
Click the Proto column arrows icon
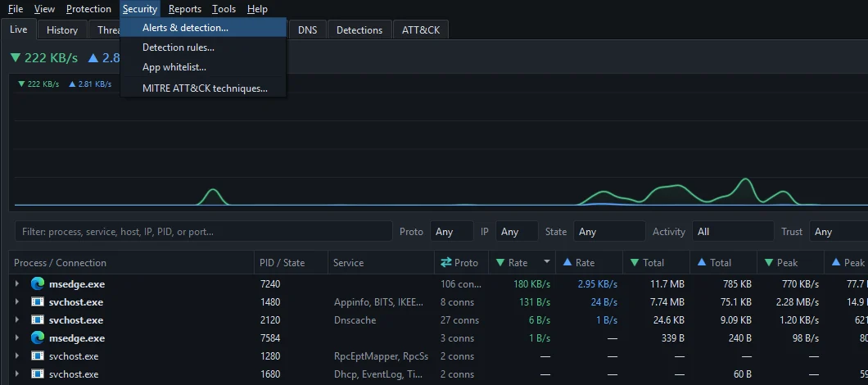point(446,263)
